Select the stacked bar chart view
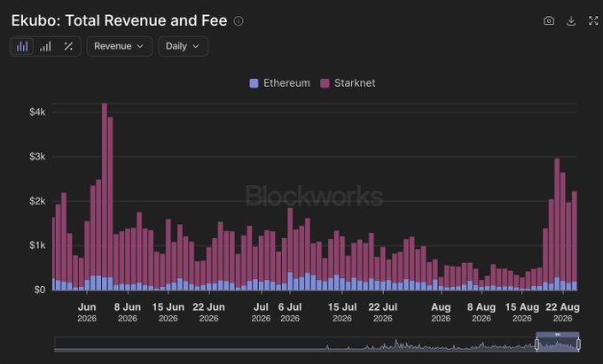This screenshot has height=364, width=603. pyautogui.click(x=22, y=46)
